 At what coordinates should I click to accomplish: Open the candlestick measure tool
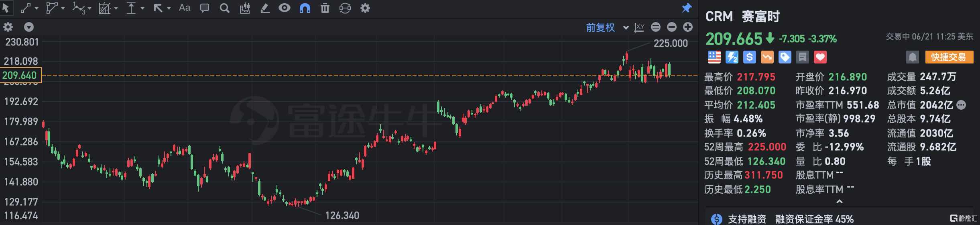[244, 8]
